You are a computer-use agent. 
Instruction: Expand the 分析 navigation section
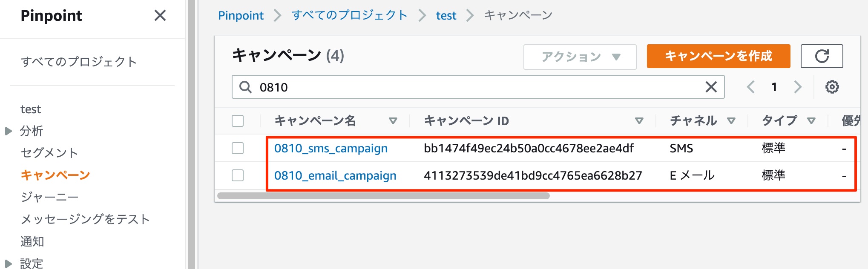pos(8,131)
